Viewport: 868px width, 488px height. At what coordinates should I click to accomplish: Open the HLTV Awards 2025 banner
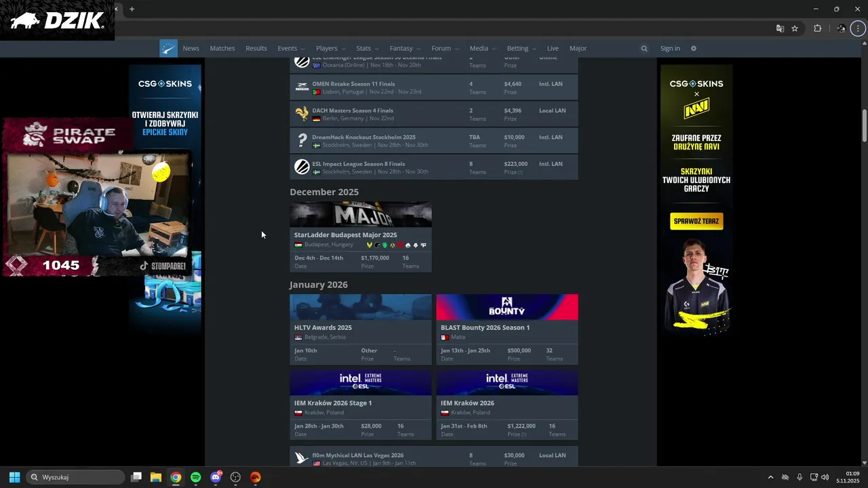tap(361, 307)
